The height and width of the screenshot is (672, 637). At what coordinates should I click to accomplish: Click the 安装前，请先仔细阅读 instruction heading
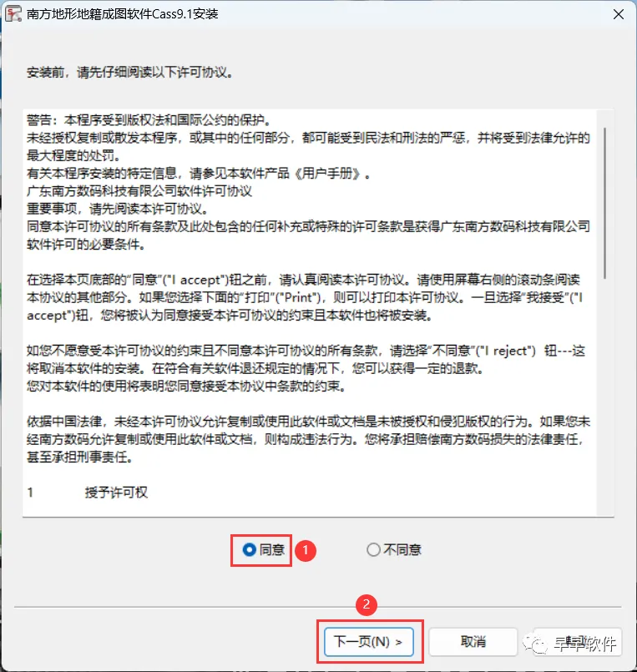[x=130, y=73]
